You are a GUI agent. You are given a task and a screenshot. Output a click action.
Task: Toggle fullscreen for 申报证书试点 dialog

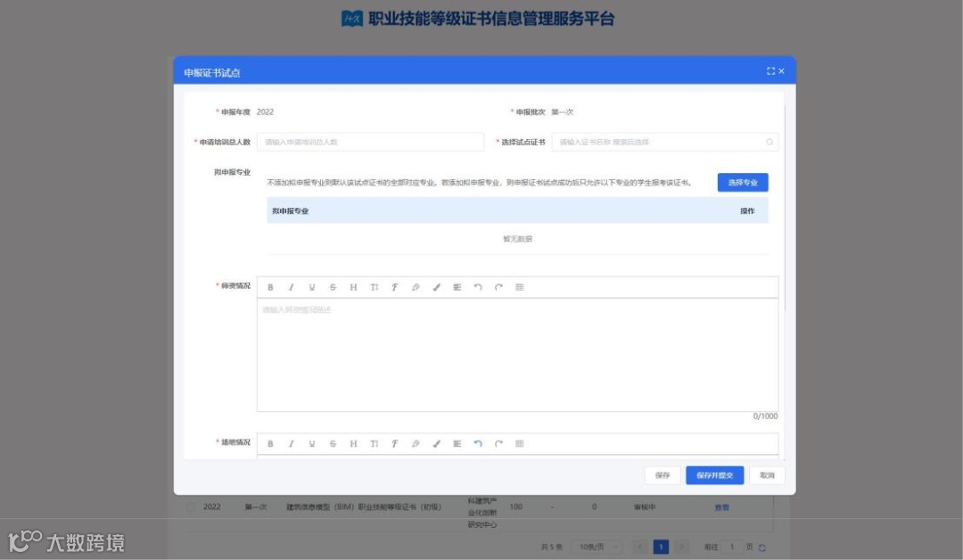click(770, 71)
